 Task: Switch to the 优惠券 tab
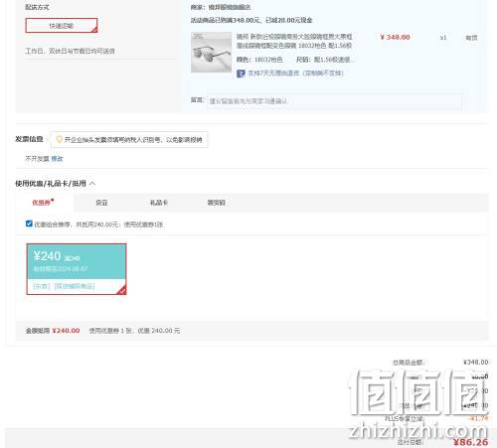coord(43,203)
